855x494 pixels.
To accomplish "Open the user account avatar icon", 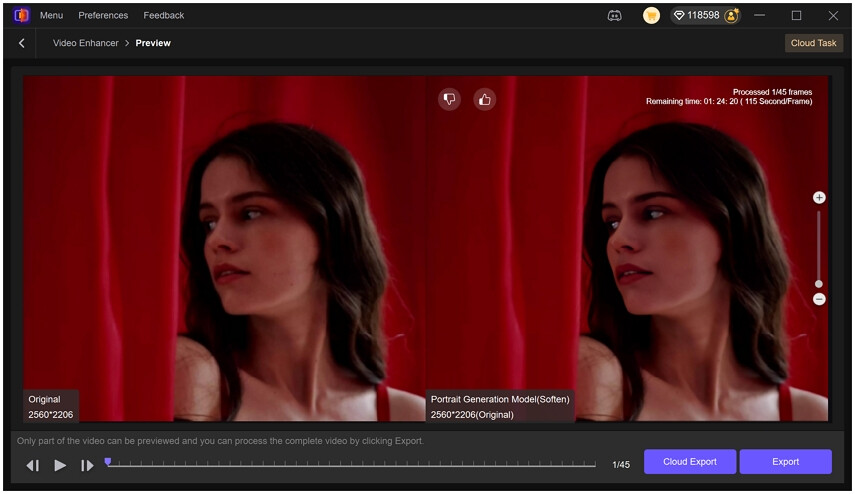I will pyautogui.click(x=732, y=15).
